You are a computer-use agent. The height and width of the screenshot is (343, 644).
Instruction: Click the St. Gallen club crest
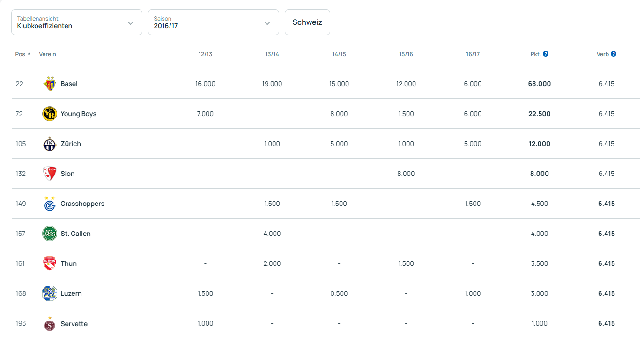(x=50, y=234)
